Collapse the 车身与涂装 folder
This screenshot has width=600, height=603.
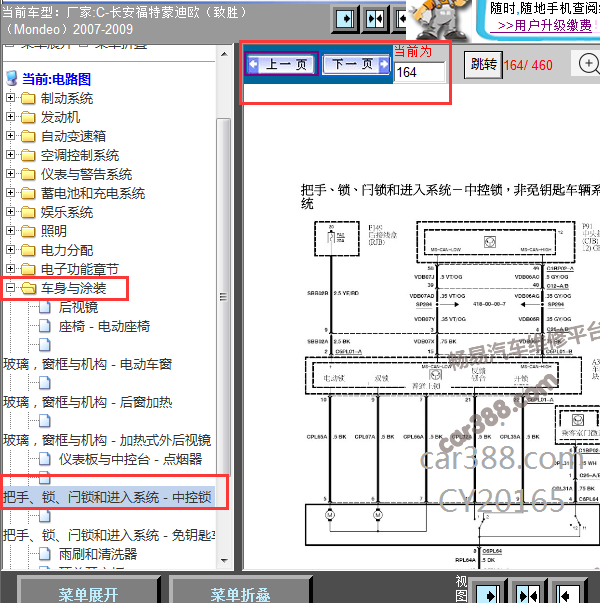click(x=10, y=288)
